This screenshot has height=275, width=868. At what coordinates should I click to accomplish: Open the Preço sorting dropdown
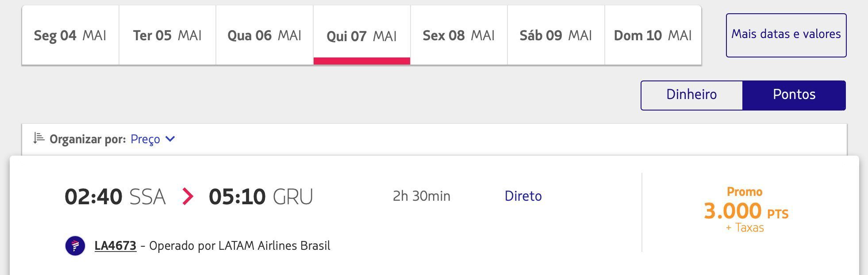point(153,139)
